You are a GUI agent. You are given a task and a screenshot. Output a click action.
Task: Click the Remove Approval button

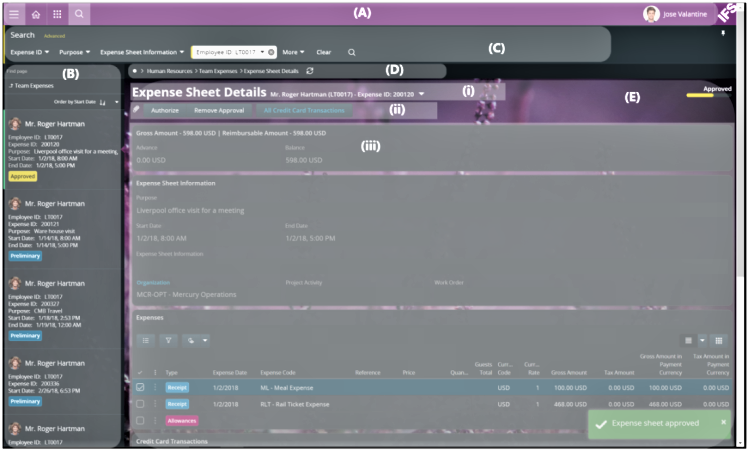pos(218,109)
